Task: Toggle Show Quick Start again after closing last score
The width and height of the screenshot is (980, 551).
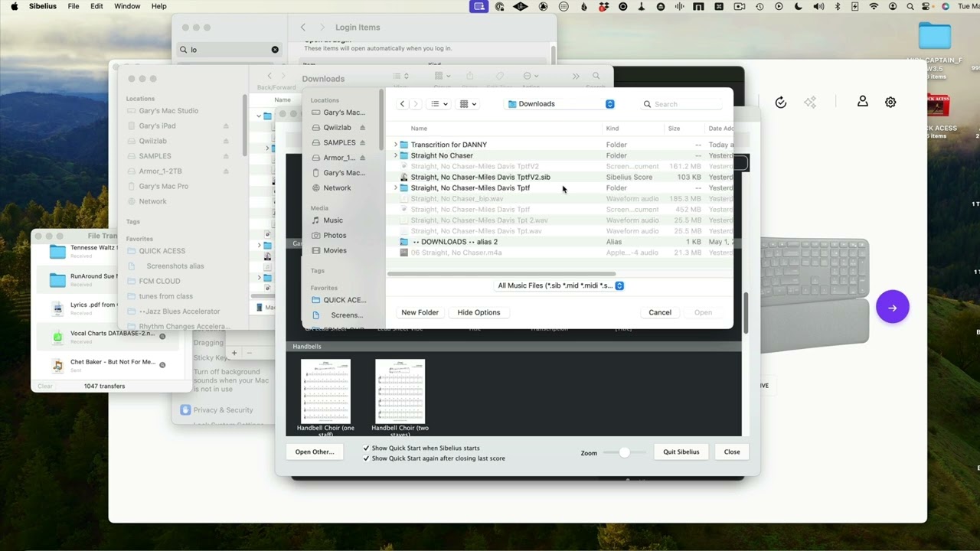Action: click(366, 458)
